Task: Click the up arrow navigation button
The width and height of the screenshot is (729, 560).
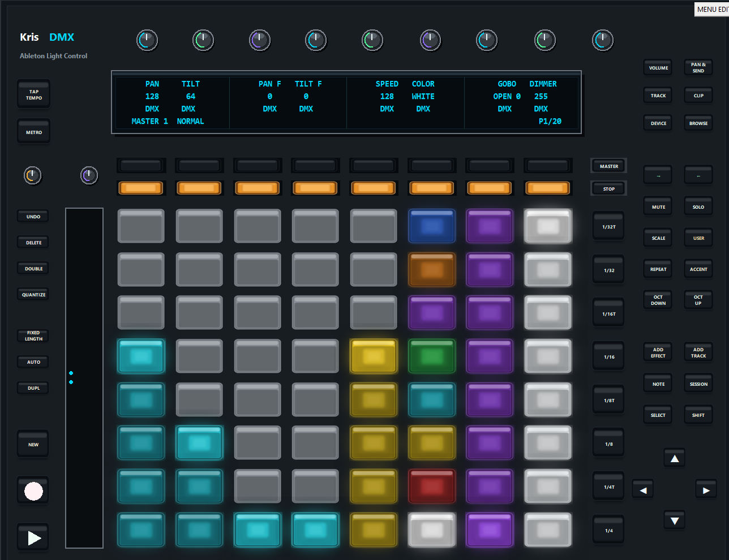Action: tap(674, 459)
